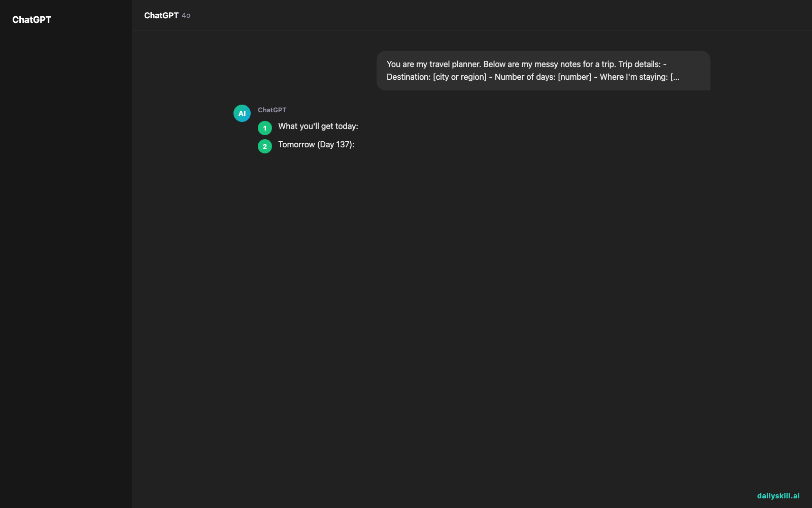Click the ChatGPT sender name label
The image size is (812, 508).
pos(272,110)
